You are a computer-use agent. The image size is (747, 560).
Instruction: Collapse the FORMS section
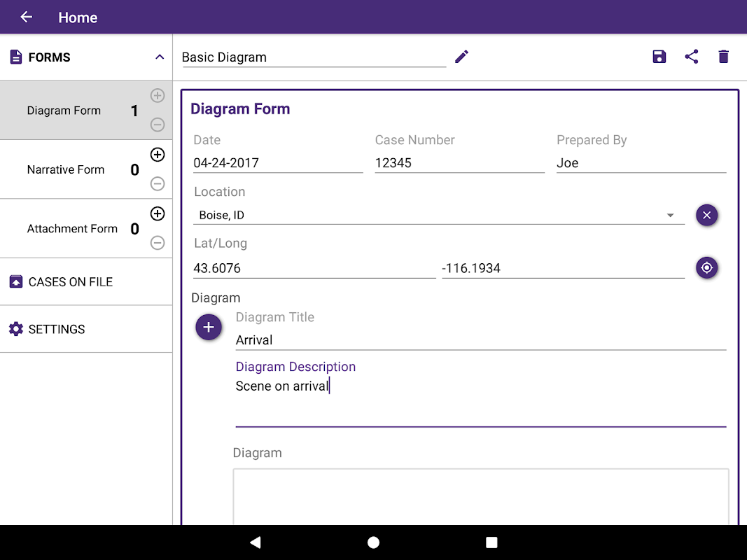tap(160, 57)
